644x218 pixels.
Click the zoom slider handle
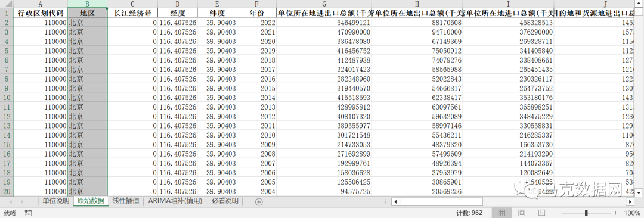pos(586,213)
